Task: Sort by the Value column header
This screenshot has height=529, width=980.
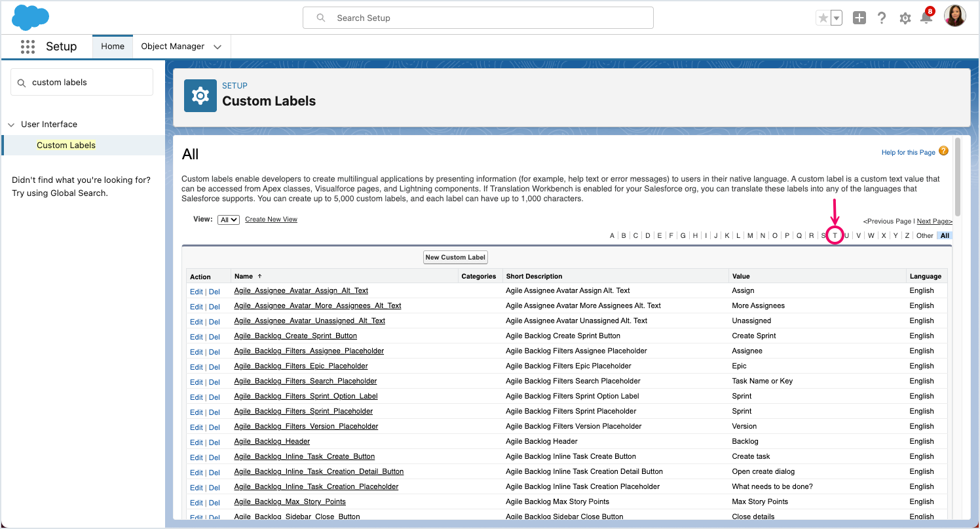Action: click(741, 277)
